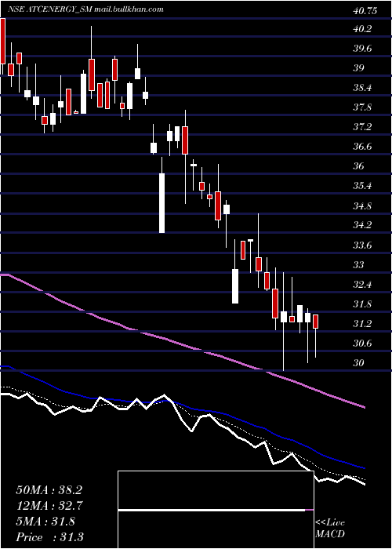Click the 31.2 price axis label
Image resolution: width=392 pixels, height=549 pixels.
pos(362,323)
